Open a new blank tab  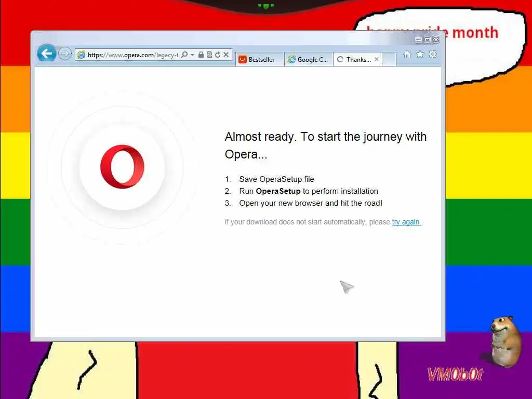coord(389,59)
